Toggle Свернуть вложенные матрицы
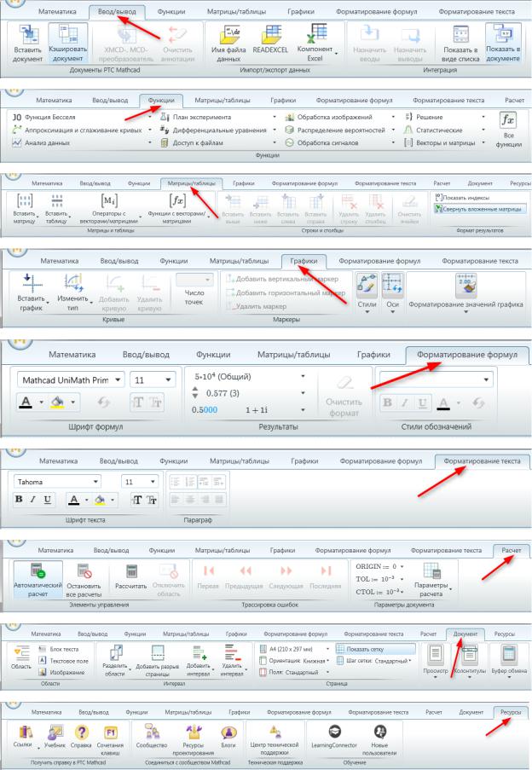Screen dimensions: 532x770 (x=478, y=209)
